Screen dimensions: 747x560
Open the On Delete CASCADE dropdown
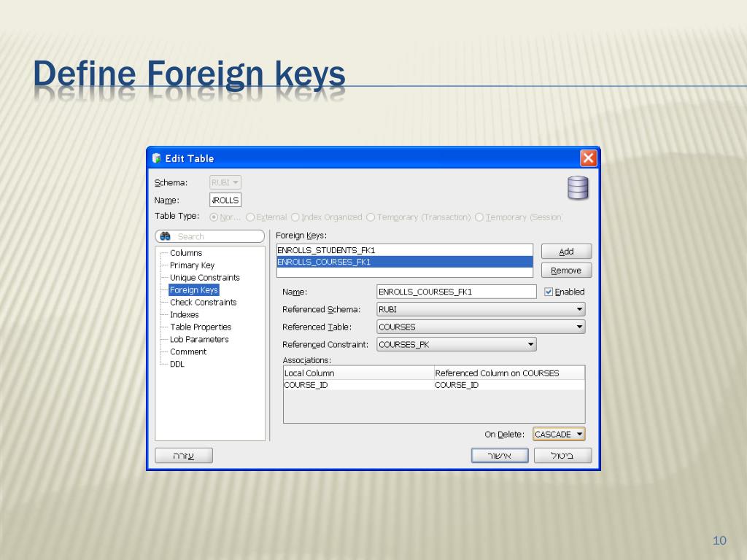coord(559,435)
